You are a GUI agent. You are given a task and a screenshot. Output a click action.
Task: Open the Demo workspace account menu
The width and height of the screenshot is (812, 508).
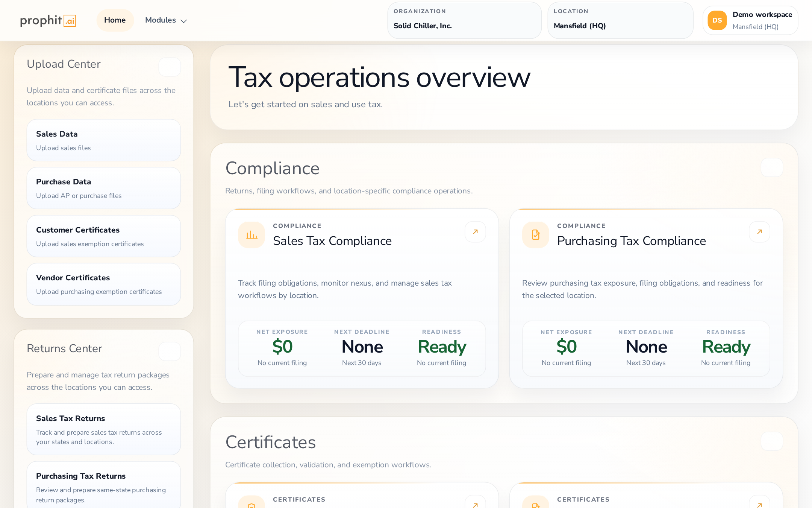pyautogui.click(x=750, y=20)
